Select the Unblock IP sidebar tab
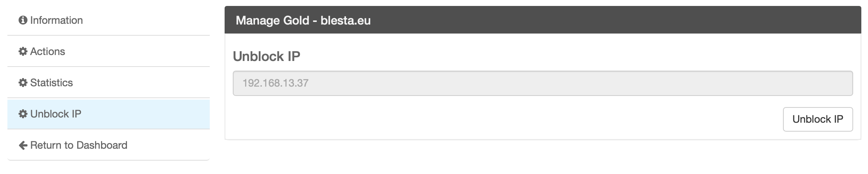Viewport: 868px width, 174px height. pos(56,114)
